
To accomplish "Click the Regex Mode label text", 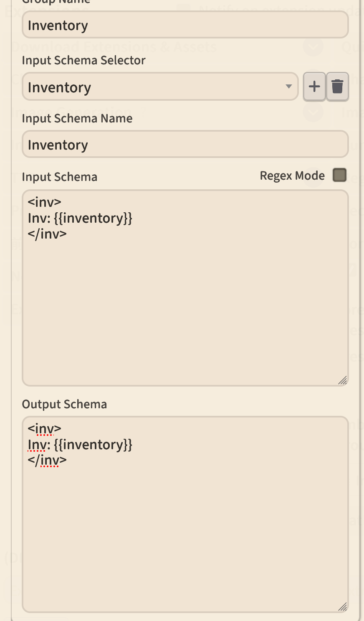I will point(292,176).
